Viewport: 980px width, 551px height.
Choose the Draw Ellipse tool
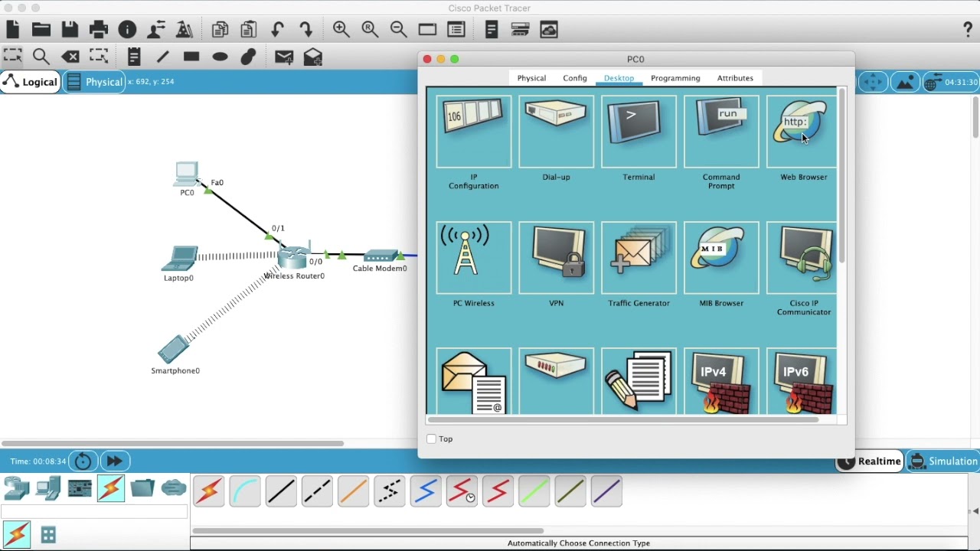coord(220,57)
